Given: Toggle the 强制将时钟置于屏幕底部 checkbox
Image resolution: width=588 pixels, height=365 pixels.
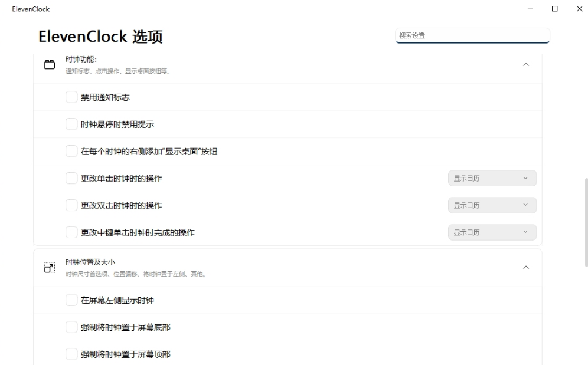Looking at the screenshot, I should [x=71, y=327].
